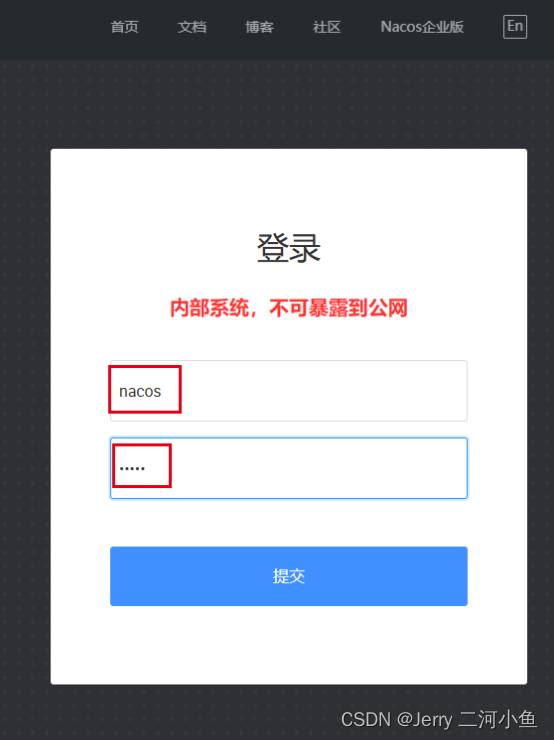Click the CSDN @Jerry watermark text

click(439, 720)
